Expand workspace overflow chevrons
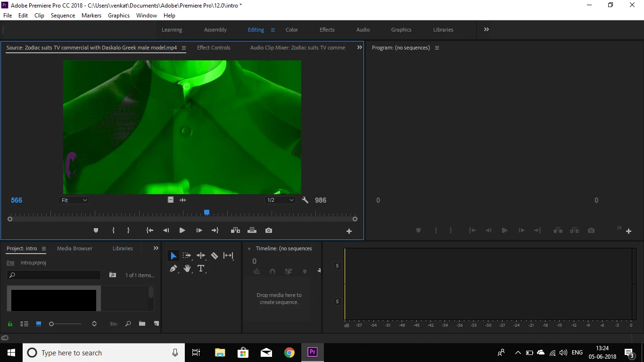 click(487, 29)
